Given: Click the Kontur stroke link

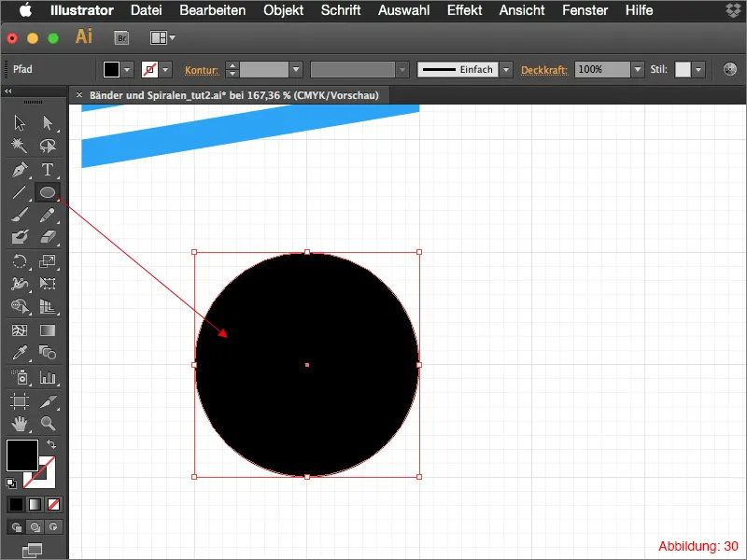Looking at the screenshot, I should 202,70.
